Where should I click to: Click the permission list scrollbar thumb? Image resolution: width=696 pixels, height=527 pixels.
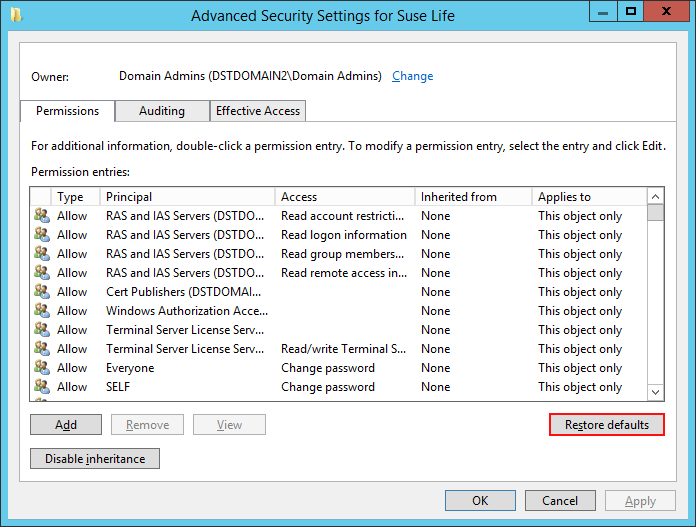pos(656,212)
